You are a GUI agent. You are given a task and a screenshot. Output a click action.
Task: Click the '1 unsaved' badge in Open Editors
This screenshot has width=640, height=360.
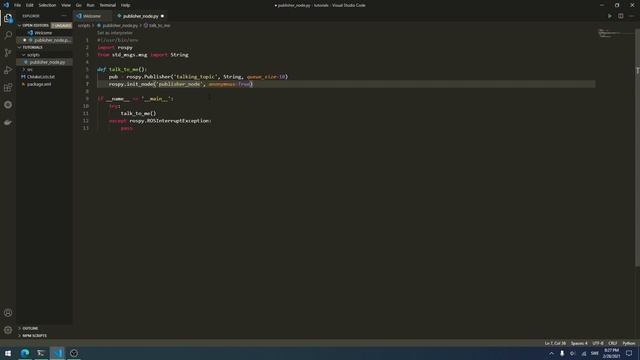coord(62,25)
